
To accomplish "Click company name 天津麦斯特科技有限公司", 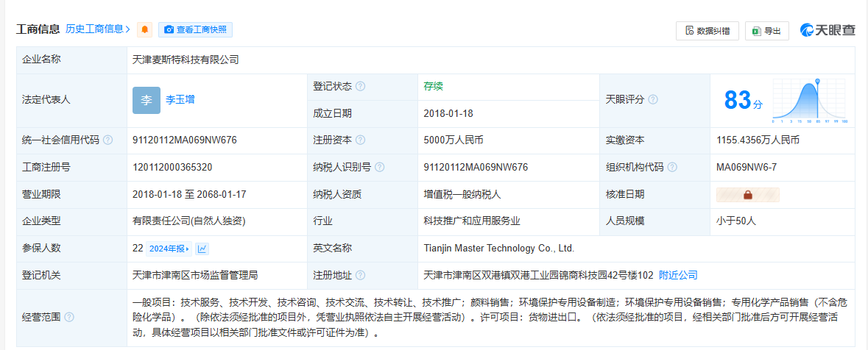I will 186,60.
